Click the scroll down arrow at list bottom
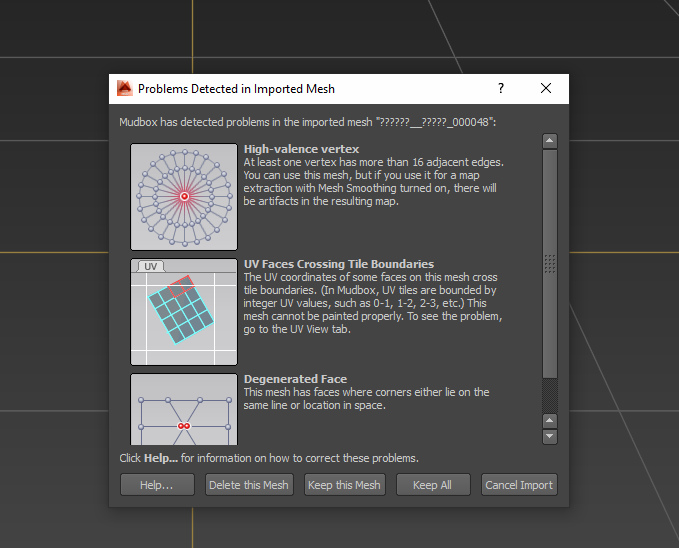The height and width of the screenshot is (548, 679). (550, 436)
